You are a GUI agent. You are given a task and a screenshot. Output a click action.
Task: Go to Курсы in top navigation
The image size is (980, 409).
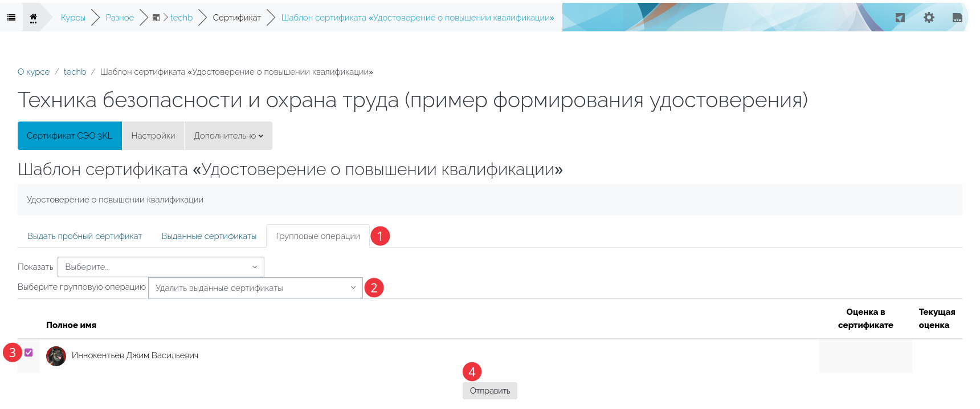point(73,18)
